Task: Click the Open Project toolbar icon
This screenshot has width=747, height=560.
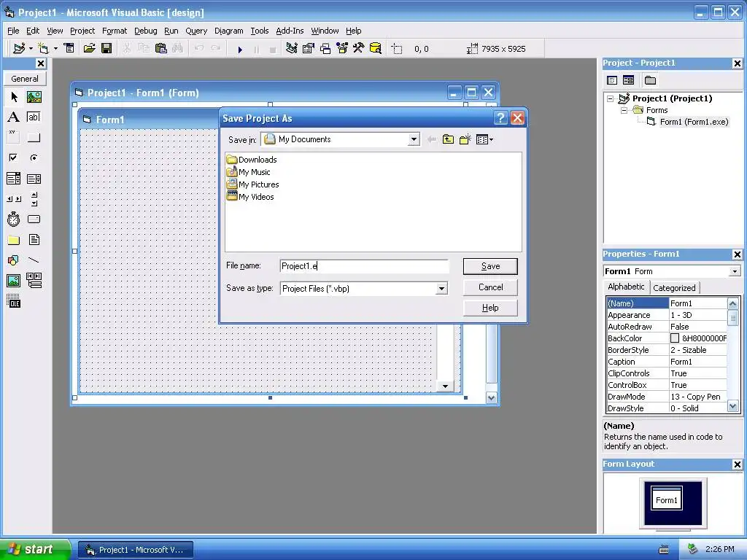Action: (89, 48)
